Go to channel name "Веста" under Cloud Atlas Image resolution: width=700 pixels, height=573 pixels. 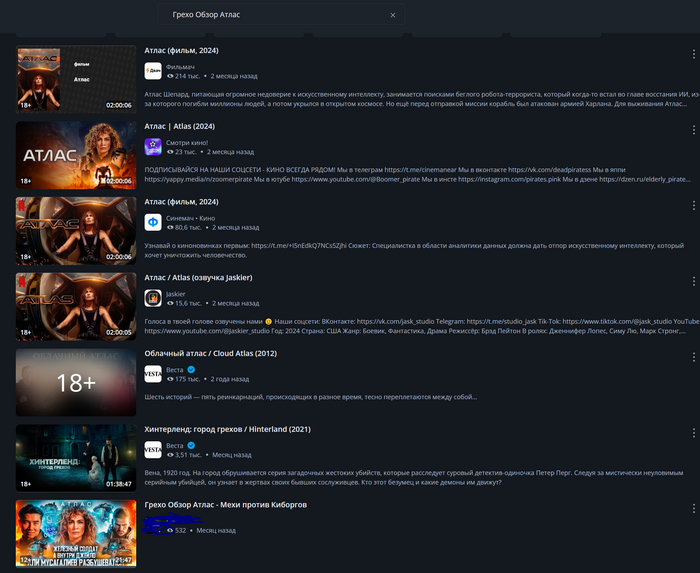point(175,370)
